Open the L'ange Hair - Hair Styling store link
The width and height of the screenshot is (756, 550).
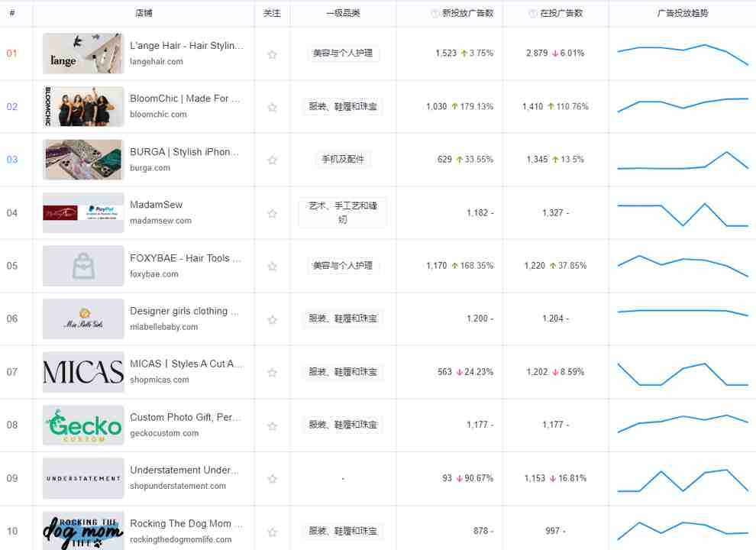click(186, 46)
